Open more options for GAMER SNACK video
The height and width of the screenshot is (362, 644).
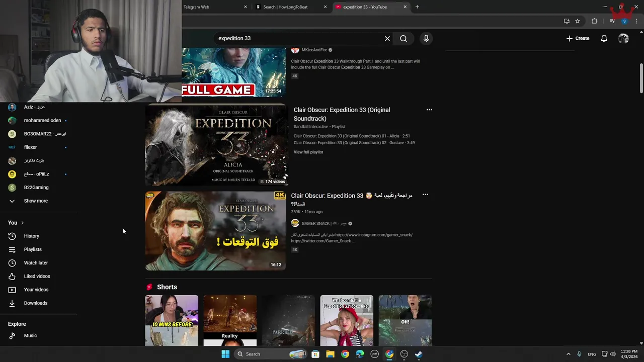pos(425,195)
